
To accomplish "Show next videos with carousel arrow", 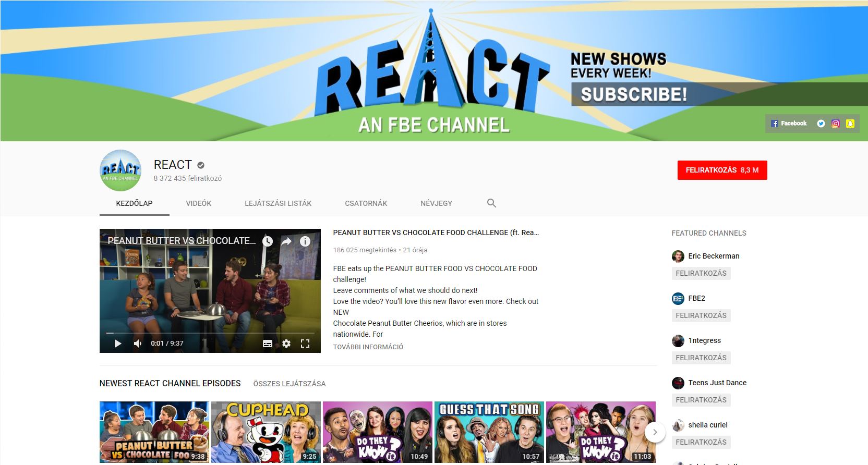I will (655, 432).
